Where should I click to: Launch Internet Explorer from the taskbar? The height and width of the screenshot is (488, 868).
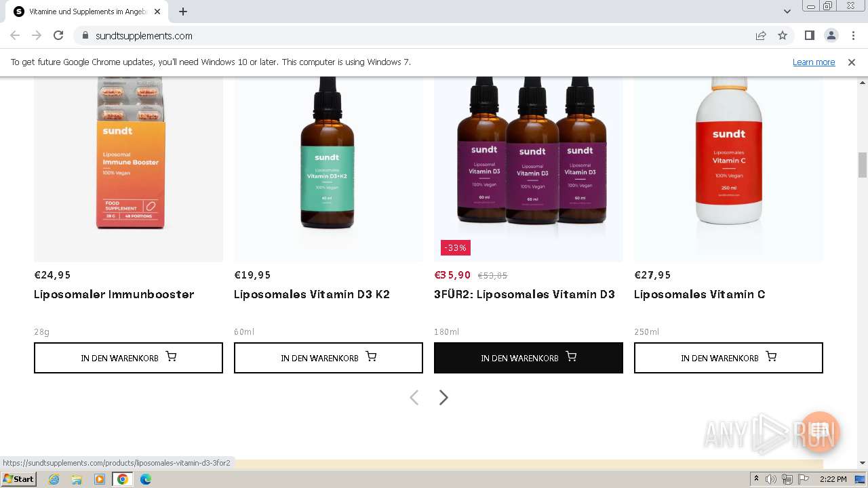click(x=54, y=479)
